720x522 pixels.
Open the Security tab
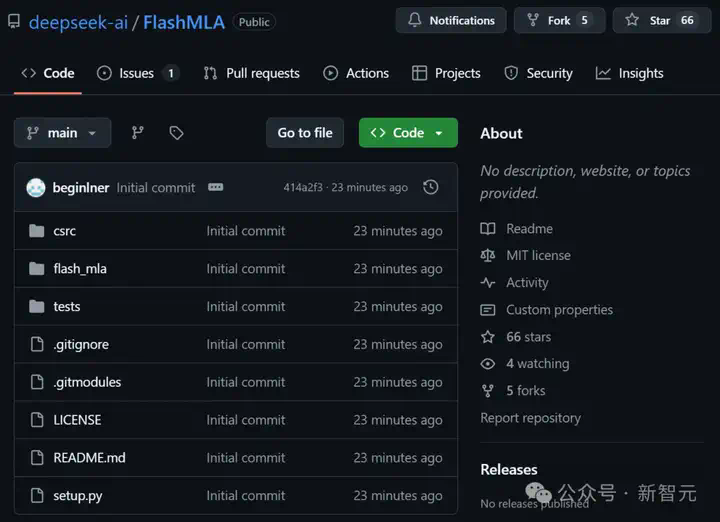[x=538, y=73]
